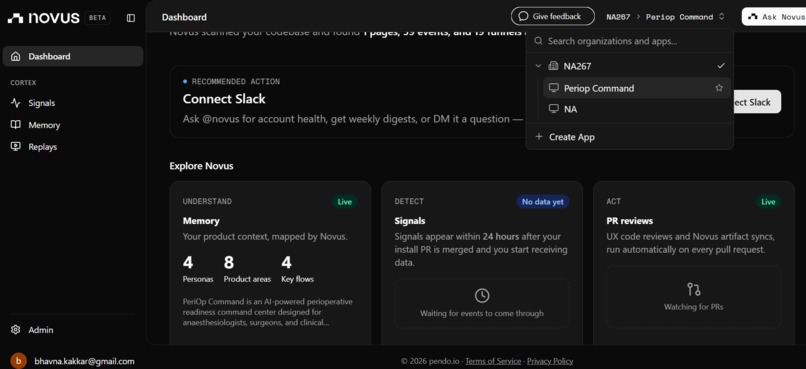Click Watching for PRs text

pos(693,307)
